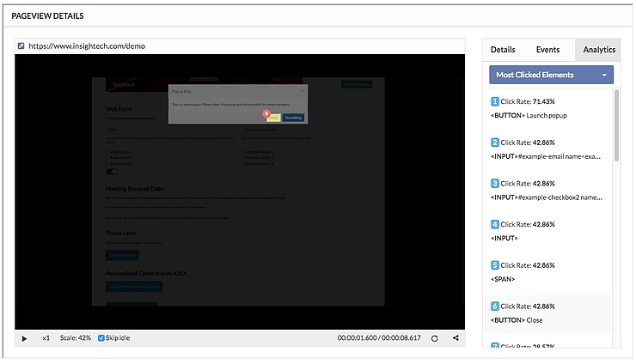The width and height of the screenshot is (636, 364).
Task: Switch to the Details tab
Action: click(503, 50)
